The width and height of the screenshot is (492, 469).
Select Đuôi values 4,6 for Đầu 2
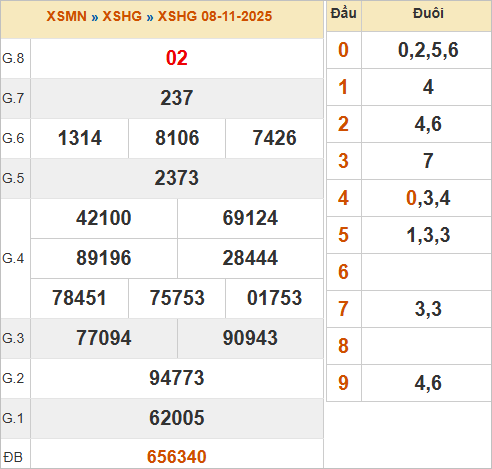[x=428, y=124]
